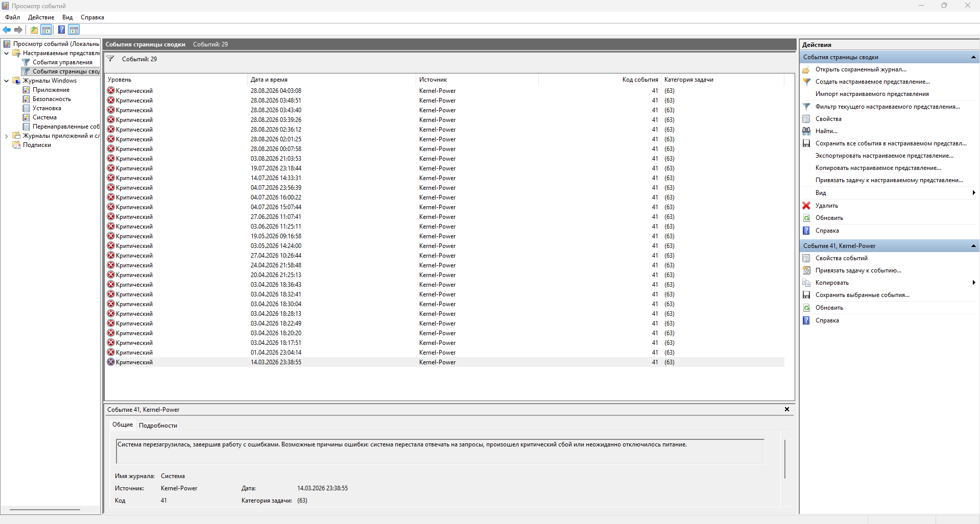
Task: Sort by 'Код события' column header
Action: click(x=600, y=80)
